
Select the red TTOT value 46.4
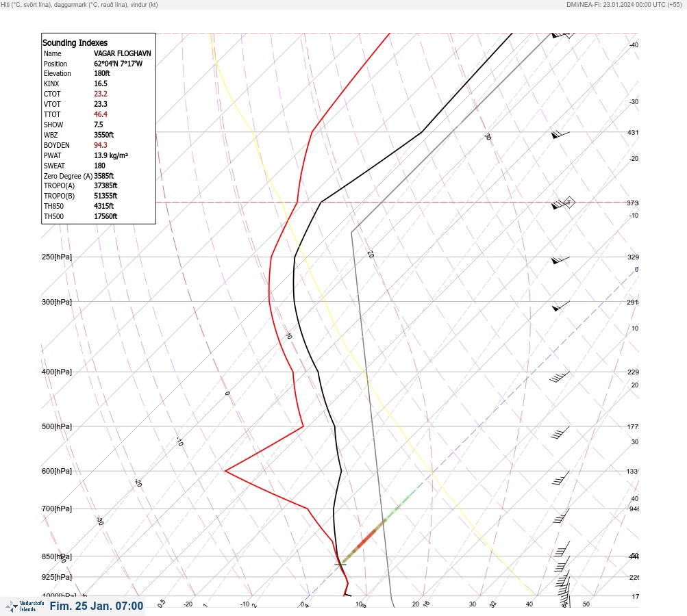(100, 114)
